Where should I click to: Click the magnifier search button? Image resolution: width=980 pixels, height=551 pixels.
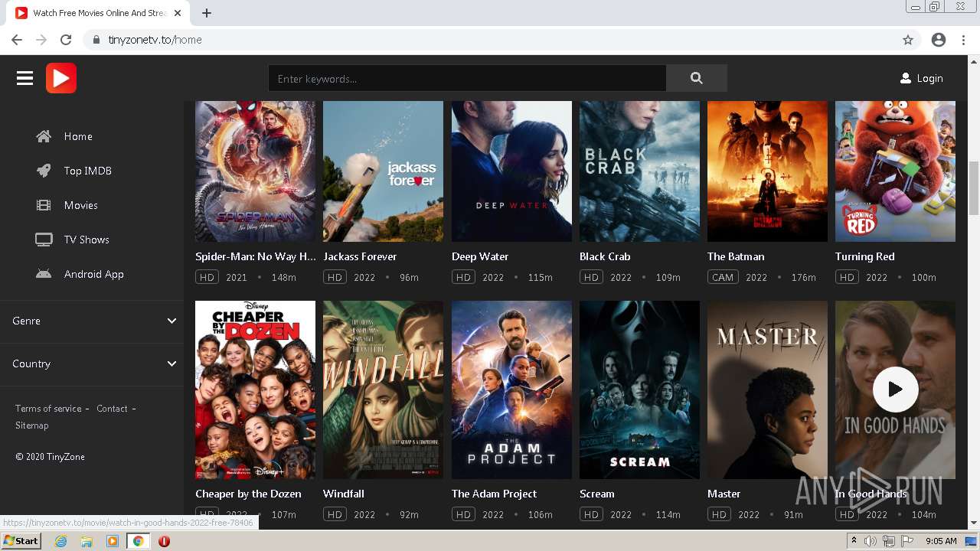[x=696, y=78]
